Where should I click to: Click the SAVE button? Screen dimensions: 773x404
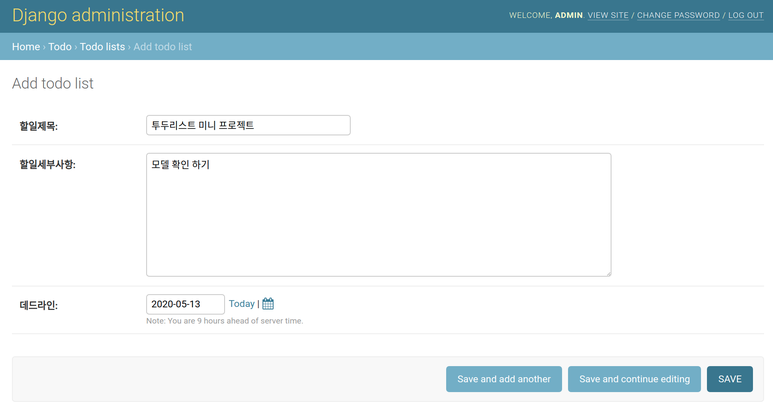pos(729,379)
